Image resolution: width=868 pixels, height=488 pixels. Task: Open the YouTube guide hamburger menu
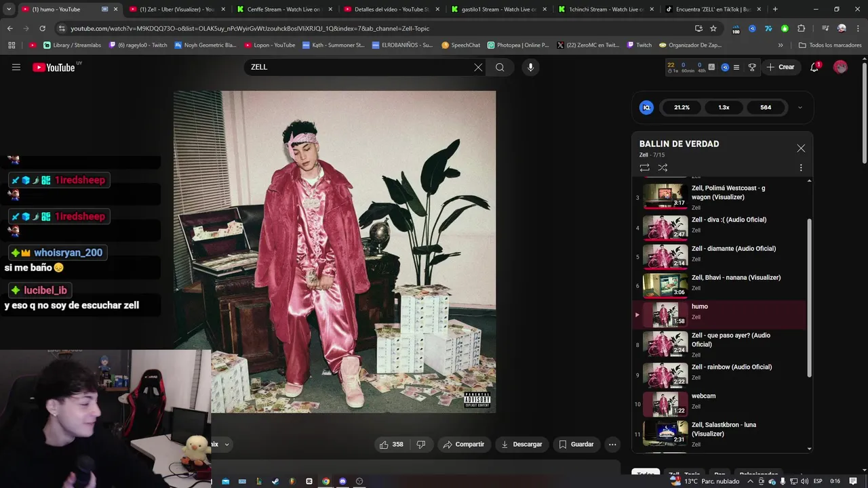(16, 67)
